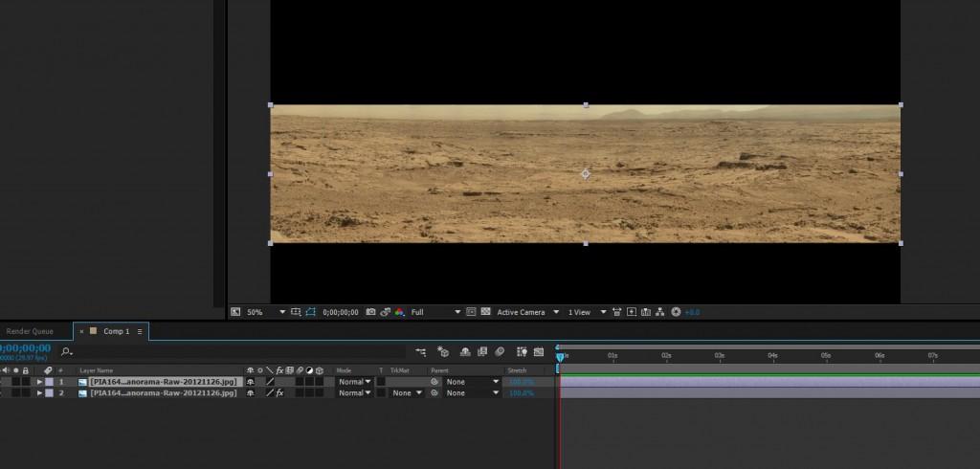
Task: Click the Composition Mini-Flowchart icon
Action: tap(420, 352)
